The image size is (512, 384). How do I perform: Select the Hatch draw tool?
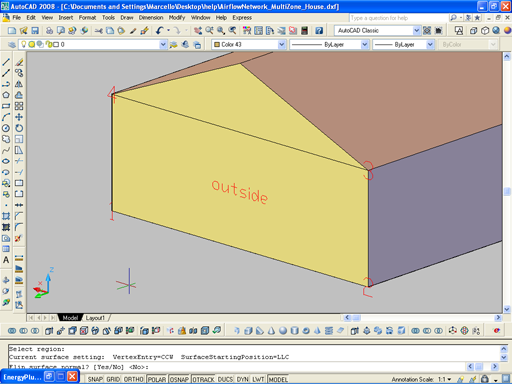coord(6,216)
